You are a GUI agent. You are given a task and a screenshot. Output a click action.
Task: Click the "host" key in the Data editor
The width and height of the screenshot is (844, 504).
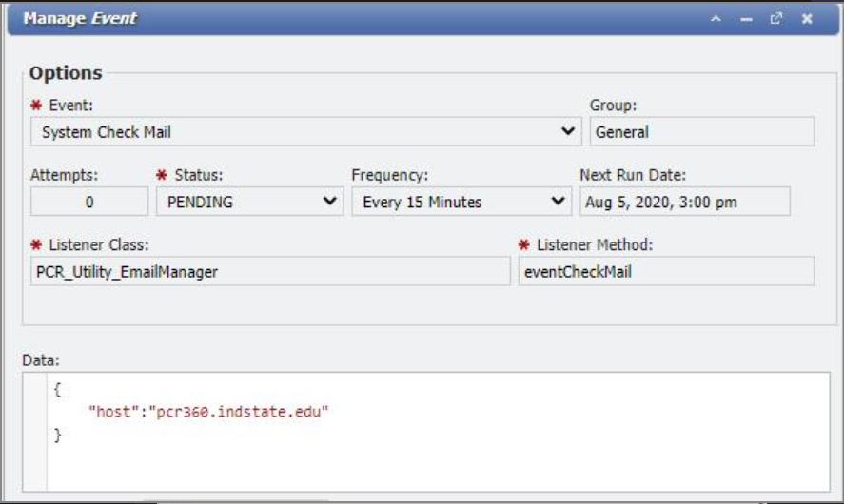tap(108, 413)
